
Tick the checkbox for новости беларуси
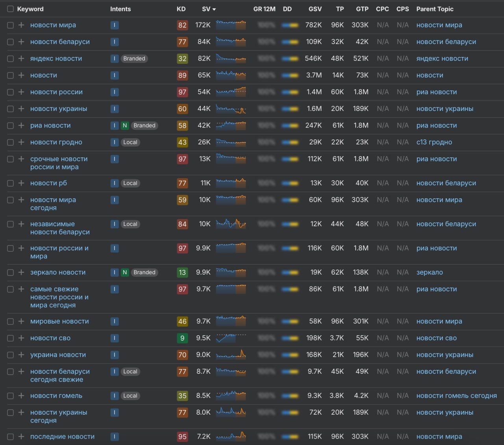[x=10, y=42]
